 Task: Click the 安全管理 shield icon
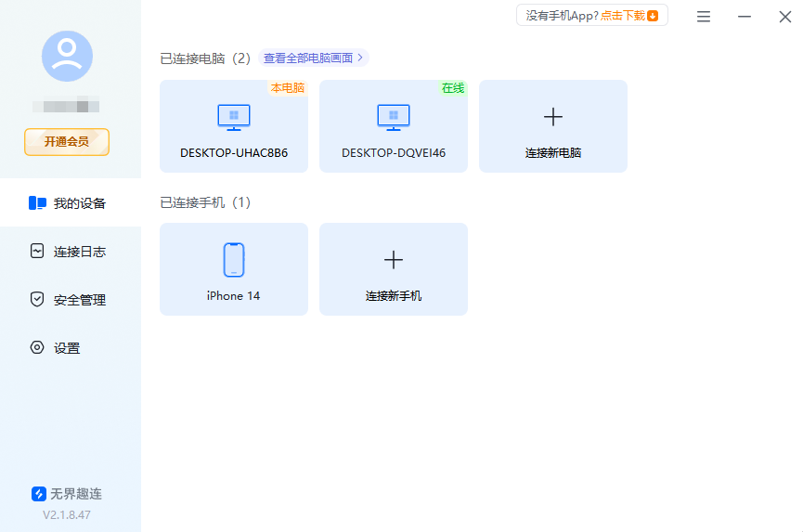click(x=37, y=299)
